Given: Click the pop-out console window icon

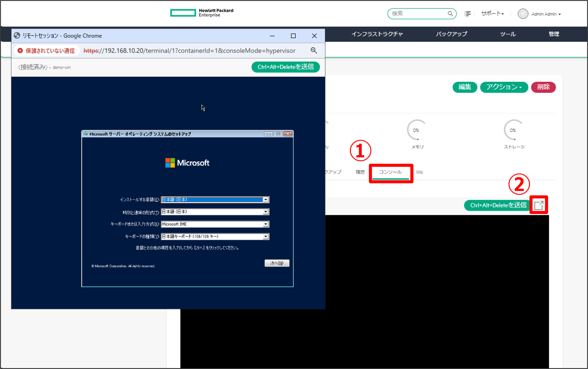Looking at the screenshot, I should pyautogui.click(x=538, y=205).
